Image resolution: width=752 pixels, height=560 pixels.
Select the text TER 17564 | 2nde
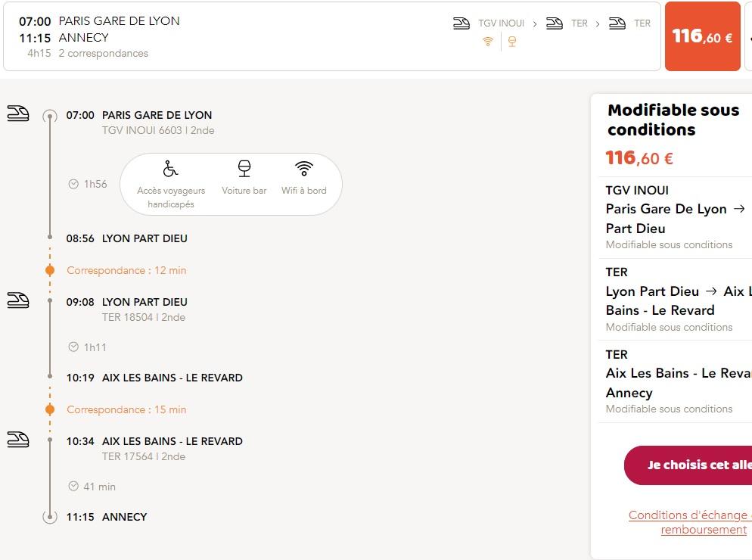click(x=144, y=456)
